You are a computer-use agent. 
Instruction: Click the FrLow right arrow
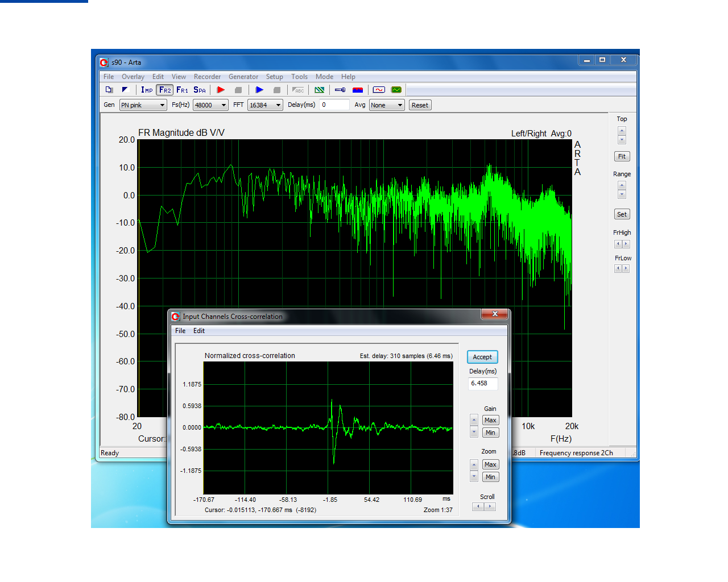tap(626, 268)
